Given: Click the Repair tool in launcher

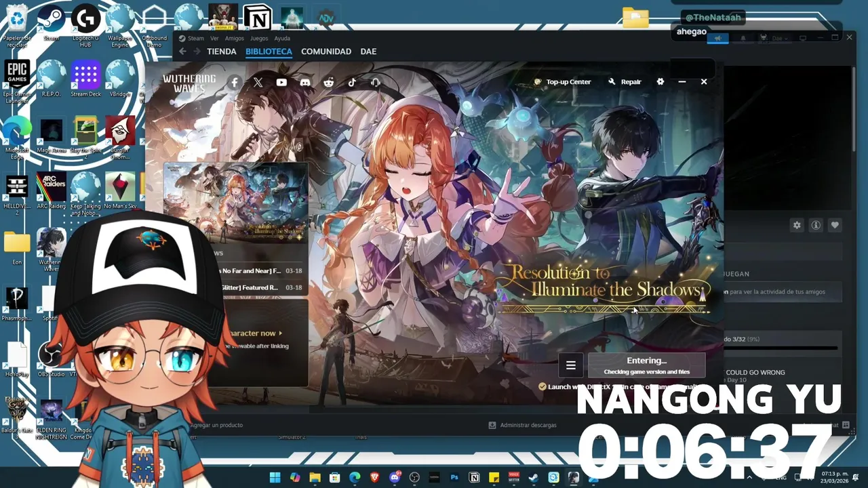Looking at the screenshot, I should 625,82.
